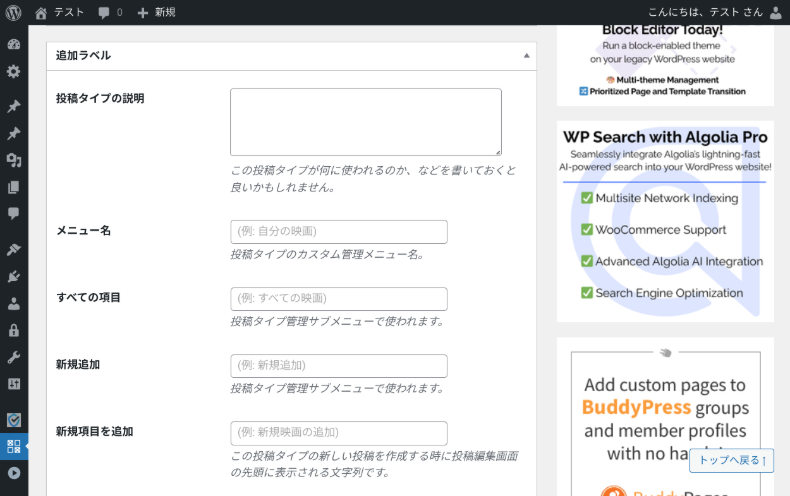Open the Block Editor Today banner ad
Screen dimensions: 790x496
coord(665,65)
